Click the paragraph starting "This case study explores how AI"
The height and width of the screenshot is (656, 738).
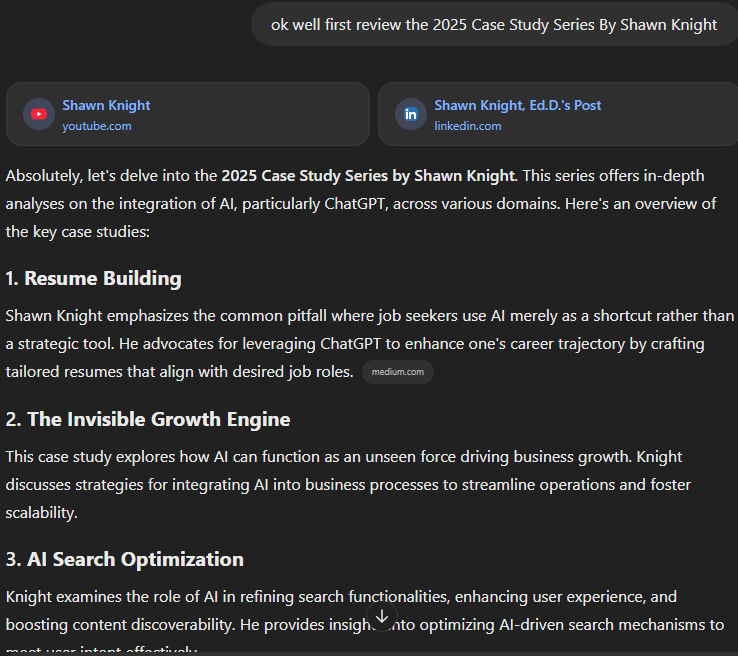pos(348,485)
